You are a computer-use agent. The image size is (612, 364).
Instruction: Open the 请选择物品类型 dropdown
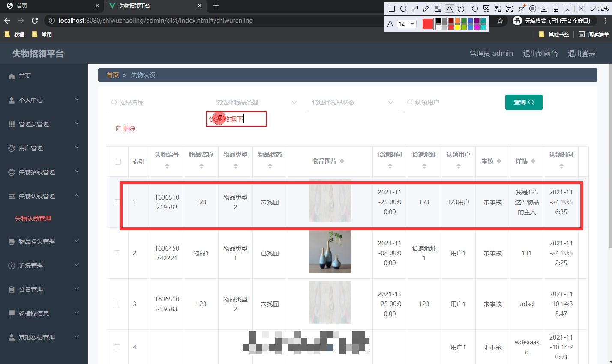(x=255, y=102)
